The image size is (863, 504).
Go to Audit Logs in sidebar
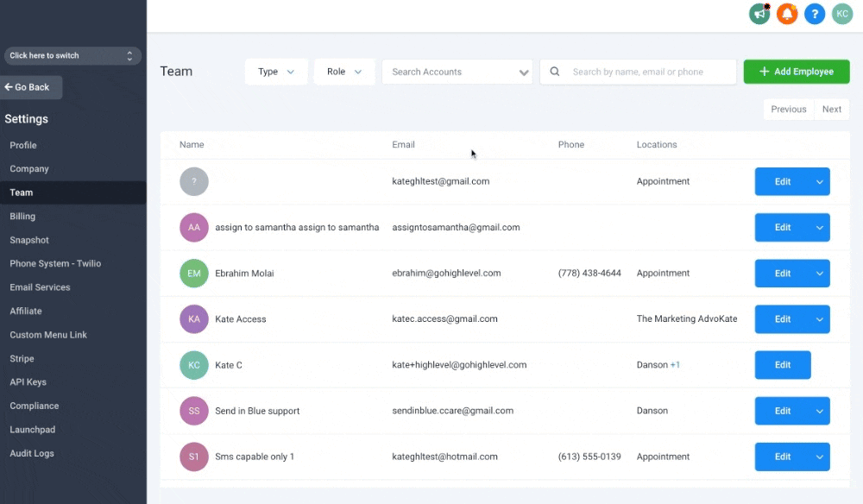pos(32,453)
